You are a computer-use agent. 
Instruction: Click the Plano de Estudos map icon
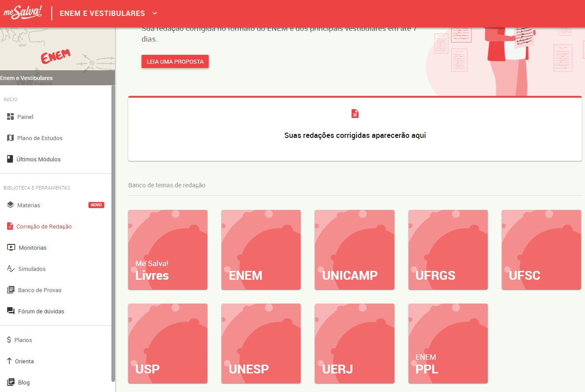(x=10, y=138)
